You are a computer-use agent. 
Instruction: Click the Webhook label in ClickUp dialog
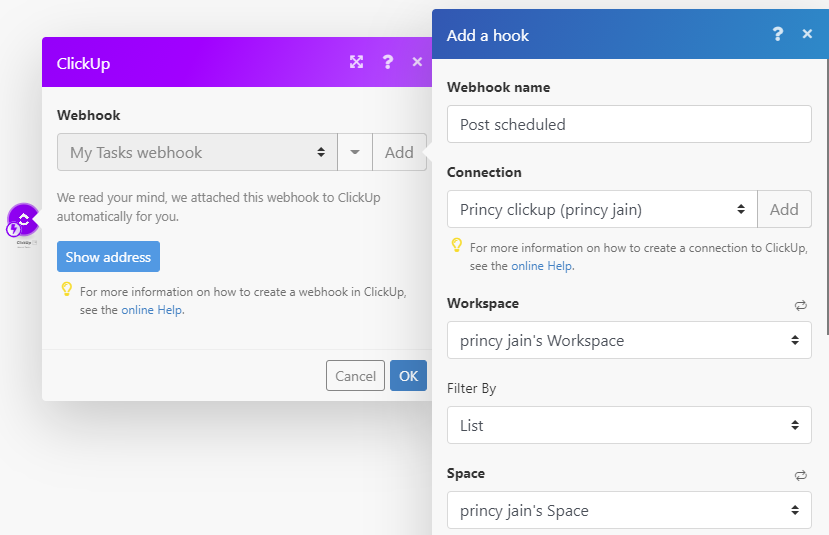tap(89, 115)
